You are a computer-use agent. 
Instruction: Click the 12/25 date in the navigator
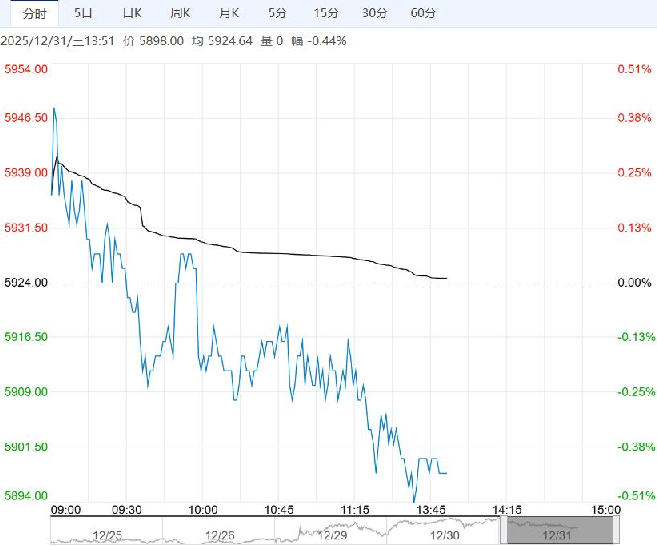click(x=108, y=534)
